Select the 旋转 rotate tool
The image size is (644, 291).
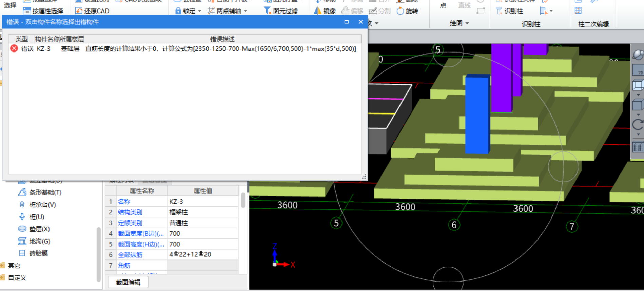407,11
